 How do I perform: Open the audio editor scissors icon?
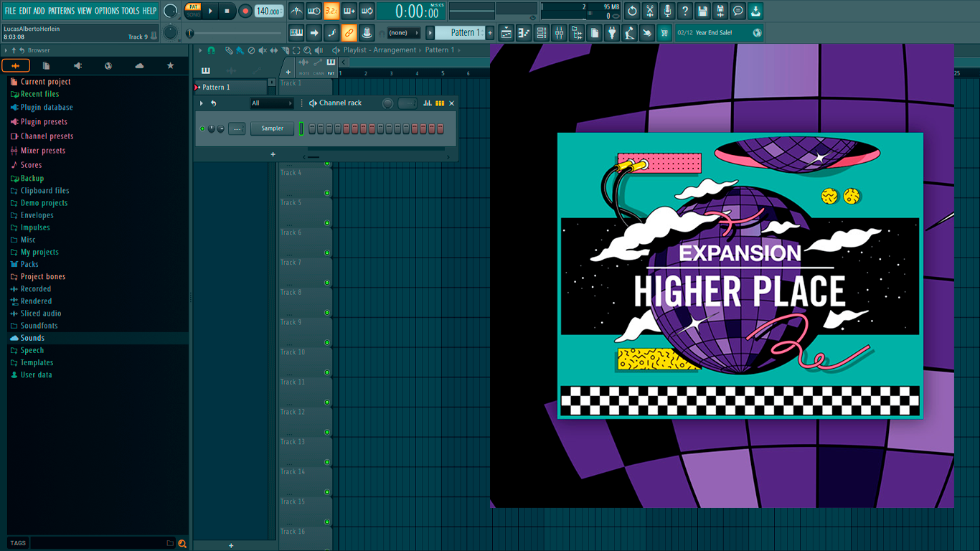[650, 11]
